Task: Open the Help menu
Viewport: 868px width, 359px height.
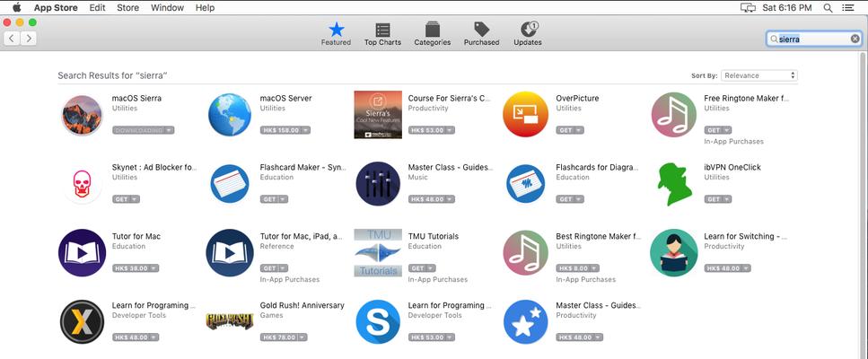Action: point(205,8)
